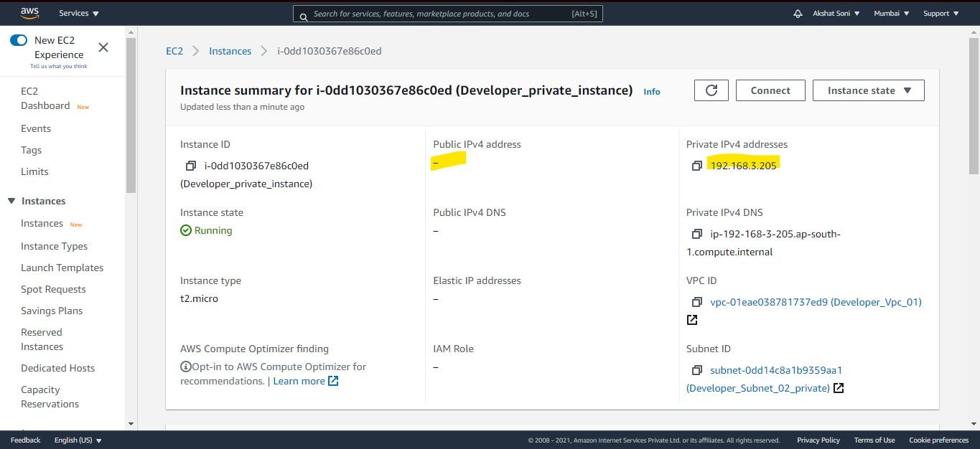Open Cookie preferences footer link
The height and width of the screenshot is (449, 980).
coord(938,440)
